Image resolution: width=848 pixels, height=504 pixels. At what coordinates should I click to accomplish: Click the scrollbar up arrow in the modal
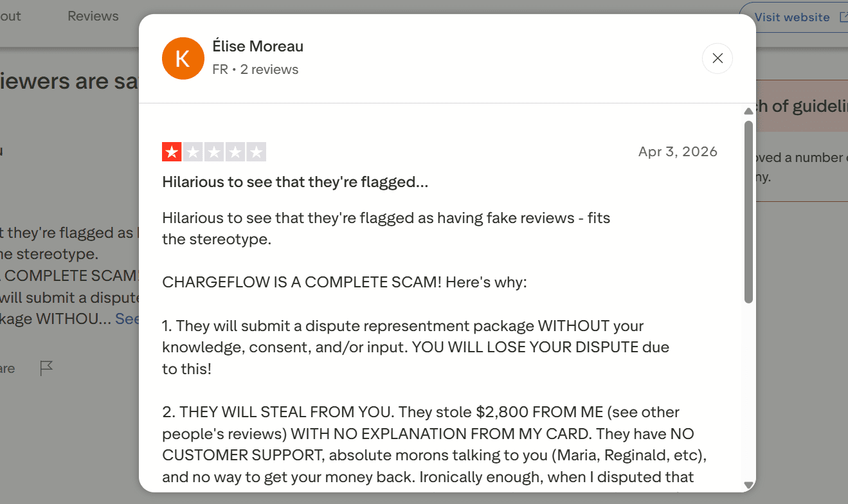[748, 111]
